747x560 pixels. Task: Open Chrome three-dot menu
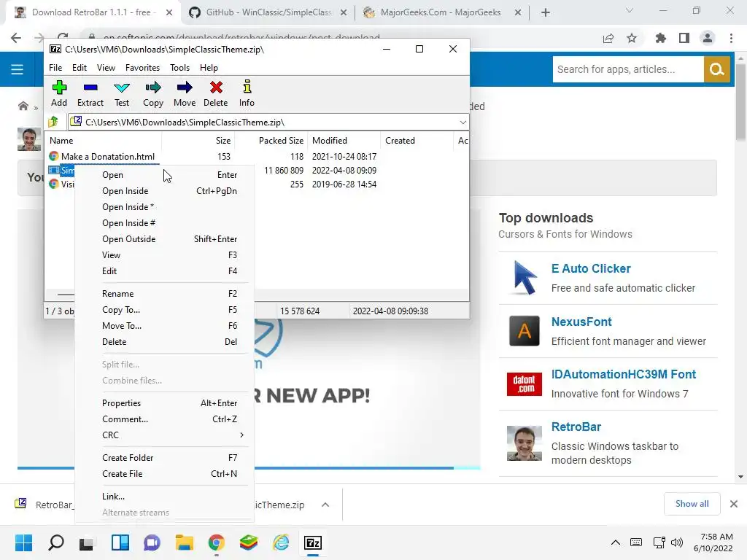pos(731,38)
